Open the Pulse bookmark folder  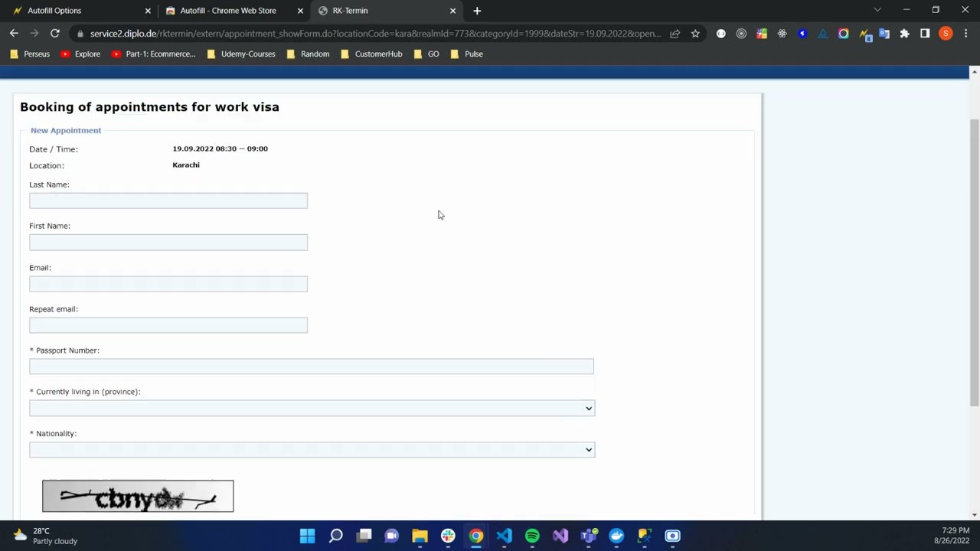466,54
